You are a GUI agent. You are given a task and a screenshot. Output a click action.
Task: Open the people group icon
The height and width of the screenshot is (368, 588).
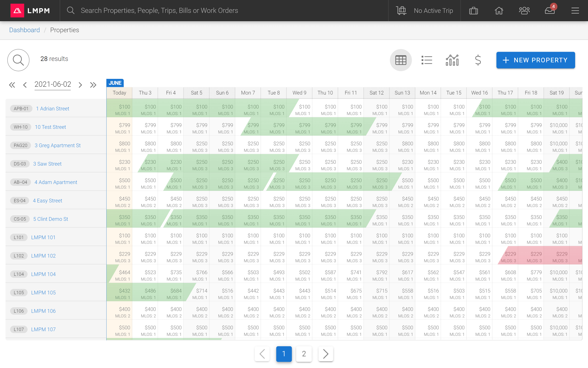[524, 11]
